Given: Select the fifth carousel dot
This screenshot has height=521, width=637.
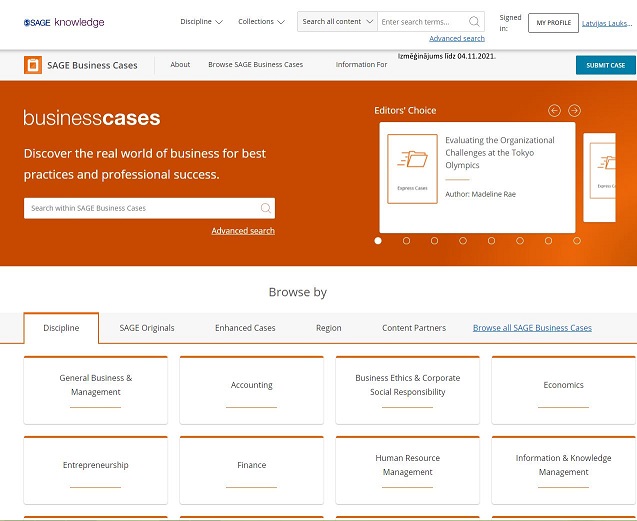Looking at the screenshot, I should (x=491, y=241).
